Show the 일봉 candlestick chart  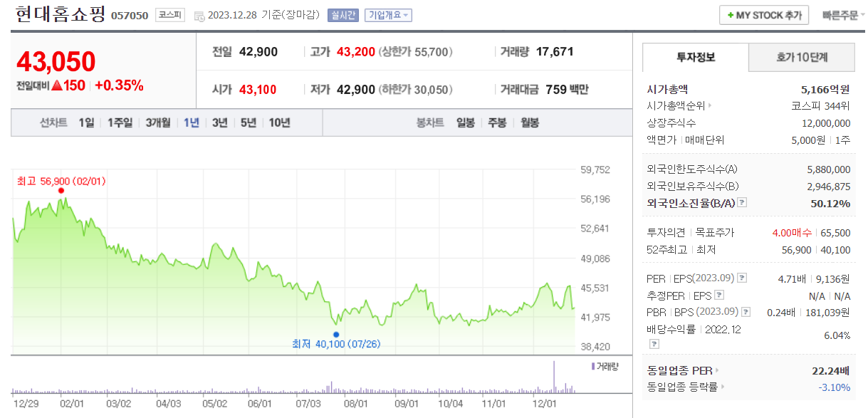click(x=466, y=122)
